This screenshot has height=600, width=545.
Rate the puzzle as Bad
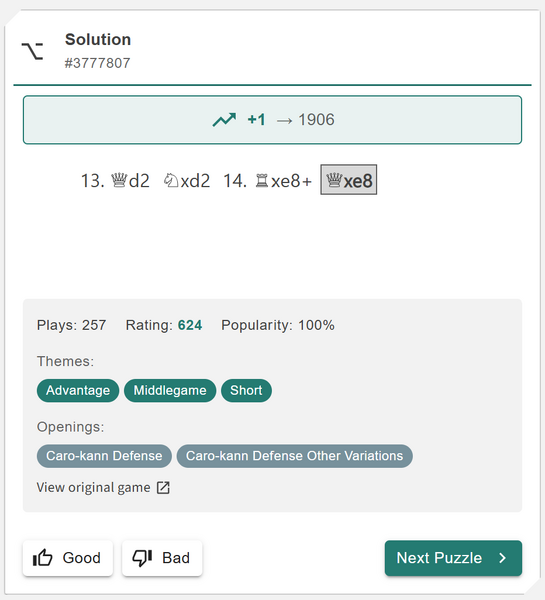(x=162, y=558)
